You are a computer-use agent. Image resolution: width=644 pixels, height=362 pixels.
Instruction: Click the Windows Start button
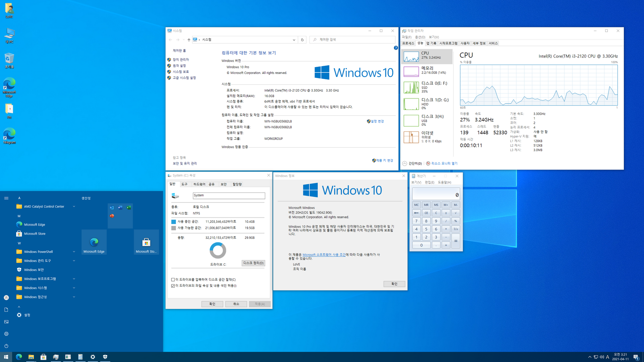click(x=6, y=357)
